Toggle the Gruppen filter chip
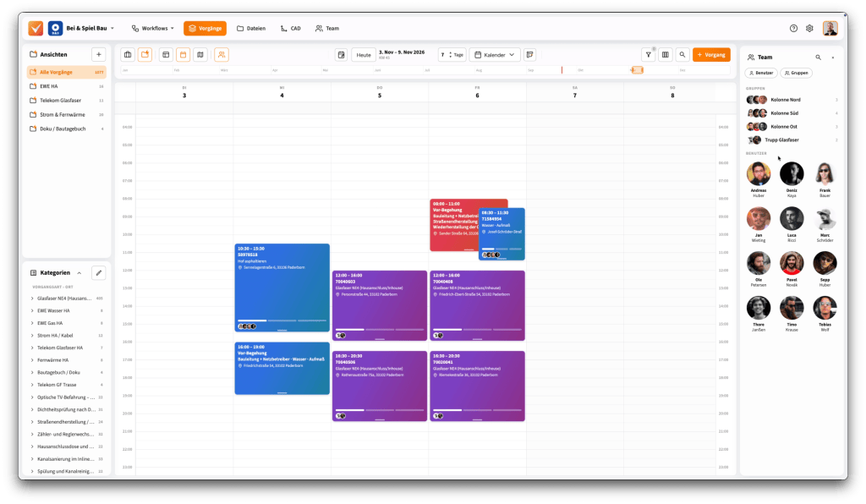Viewport: 866px width, 504px height. coord(797,73)
